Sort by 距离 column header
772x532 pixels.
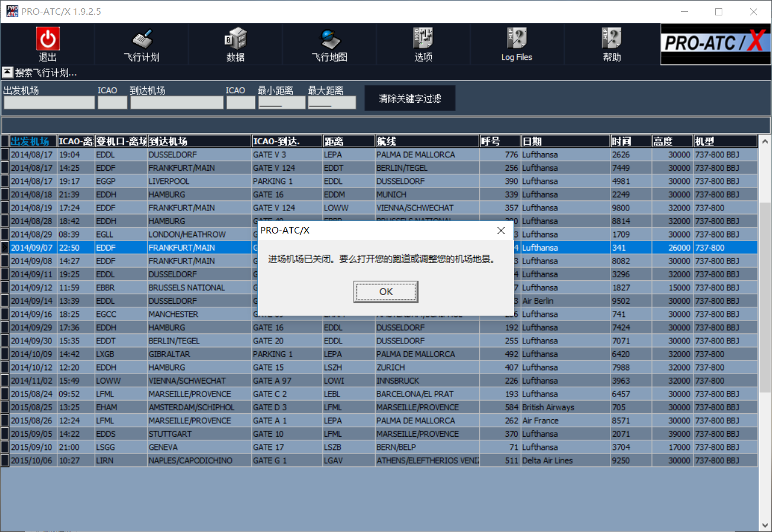tap(348, 141)
